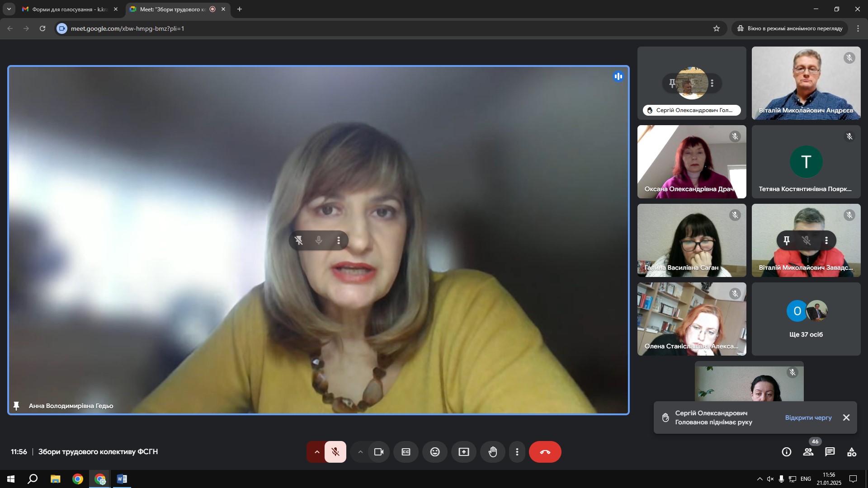
Task: Toggle the camera on or off
Action: click(x=379, y=452)
